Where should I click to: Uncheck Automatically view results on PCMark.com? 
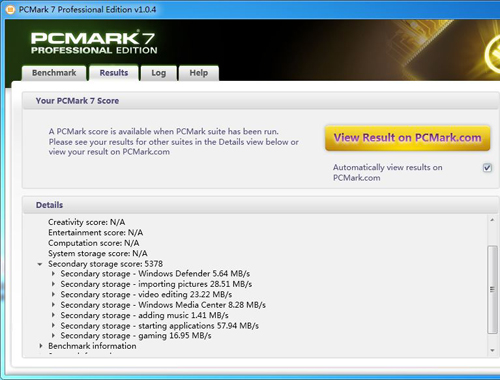pyautogui.click(x=487, y=168)
